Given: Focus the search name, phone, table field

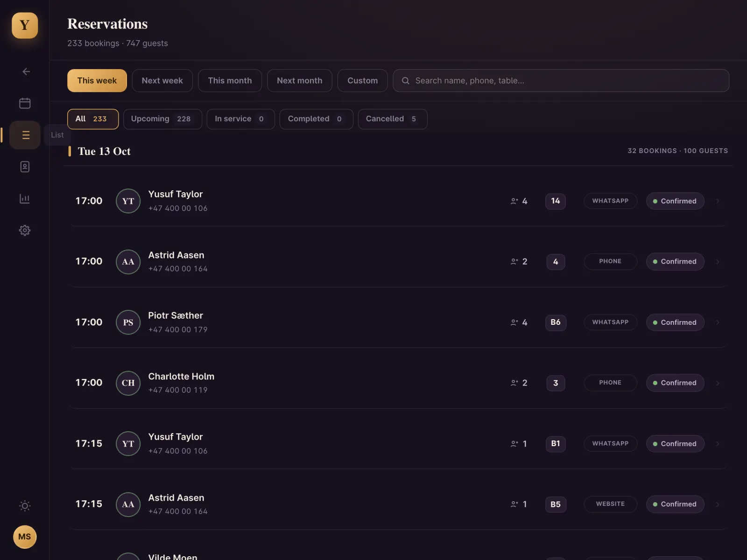Looking at the screenshot, I should point(561,81).
